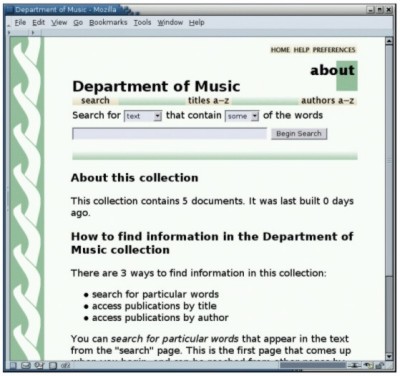400x376 pixels.
Task: Click the page scrollbar down arrow
Action: point(389,357)
